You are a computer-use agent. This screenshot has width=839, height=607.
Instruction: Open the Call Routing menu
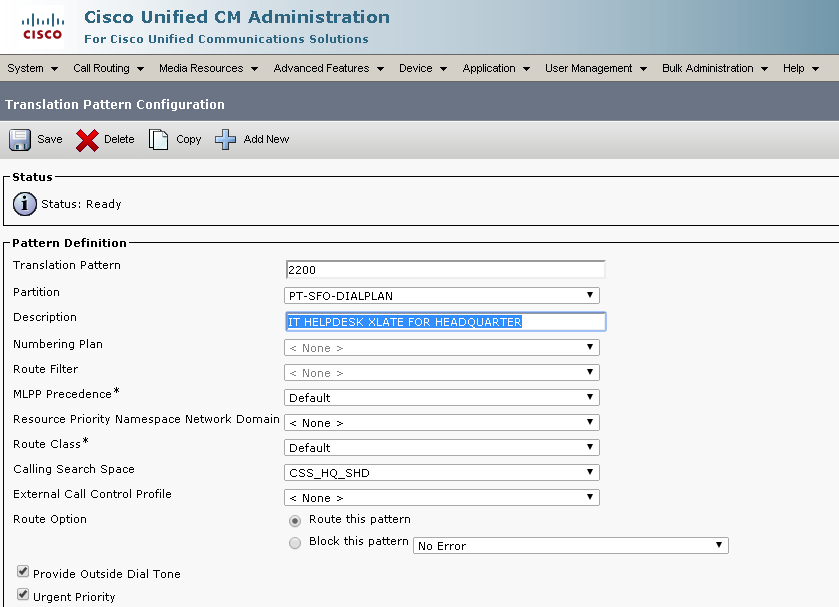(109, 68)
